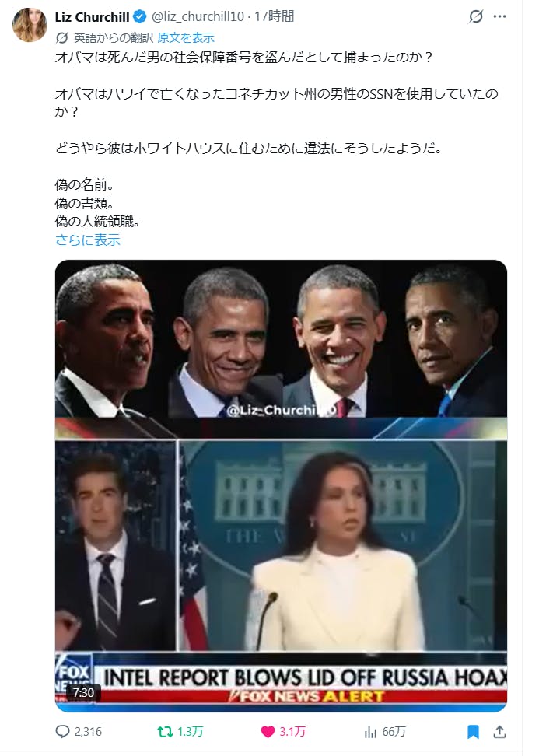Open the Grok explain icon
Screen dimensions: 539x756
pyautogui.click(x=476, y=17)
